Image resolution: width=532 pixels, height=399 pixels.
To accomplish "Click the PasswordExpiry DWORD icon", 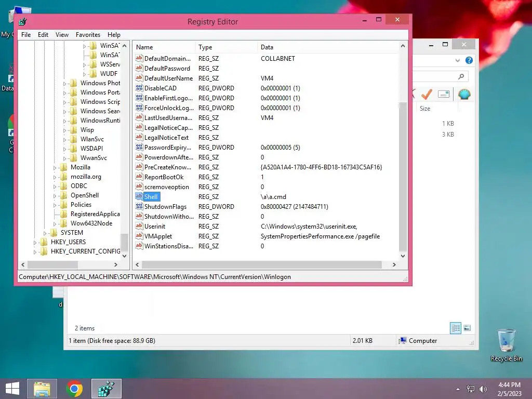I will click(x=139, y=147).
